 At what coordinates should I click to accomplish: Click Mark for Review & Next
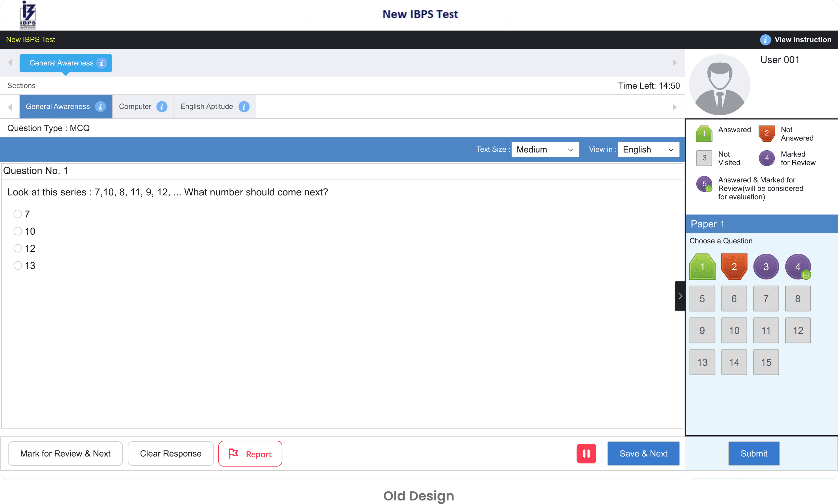(x=65, y=453)
